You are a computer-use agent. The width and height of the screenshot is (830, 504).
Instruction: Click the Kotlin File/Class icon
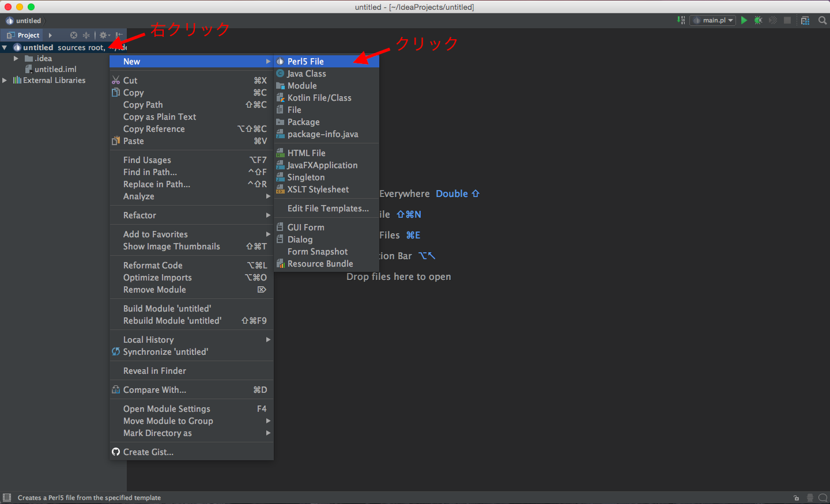tap(280, 98)
